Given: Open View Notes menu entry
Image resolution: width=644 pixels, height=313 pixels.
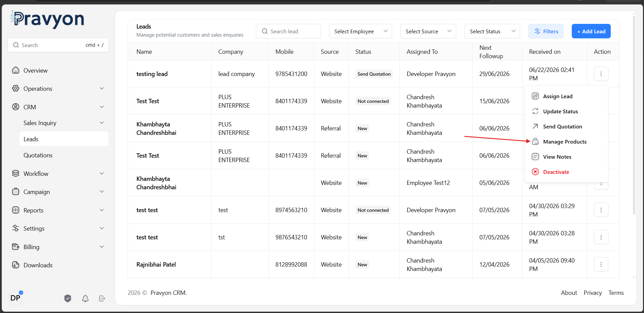Looking at the screenshot, I should [x=566, y=157].
